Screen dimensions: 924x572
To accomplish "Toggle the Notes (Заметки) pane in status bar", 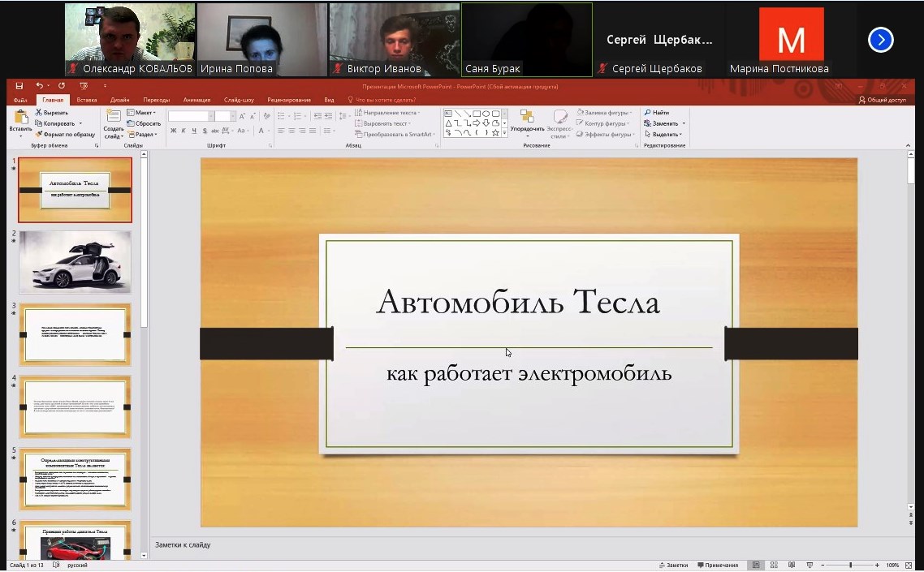I will pos(675,565).
